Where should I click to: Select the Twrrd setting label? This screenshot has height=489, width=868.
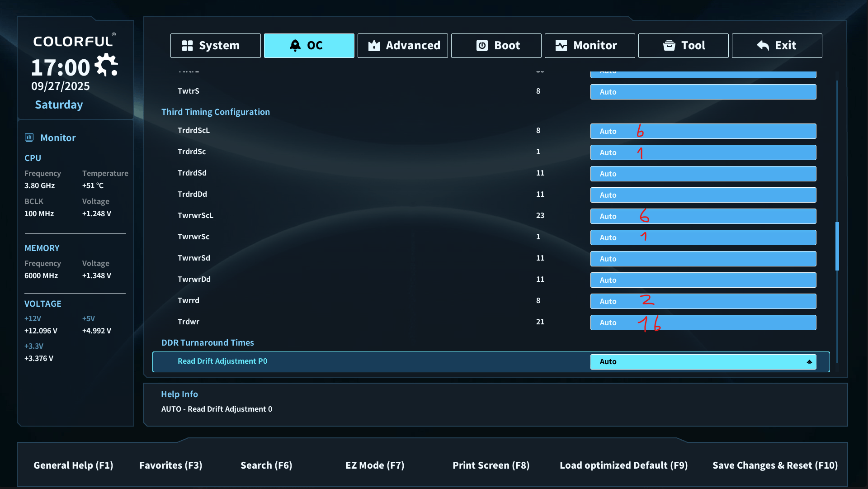[189, 300]
